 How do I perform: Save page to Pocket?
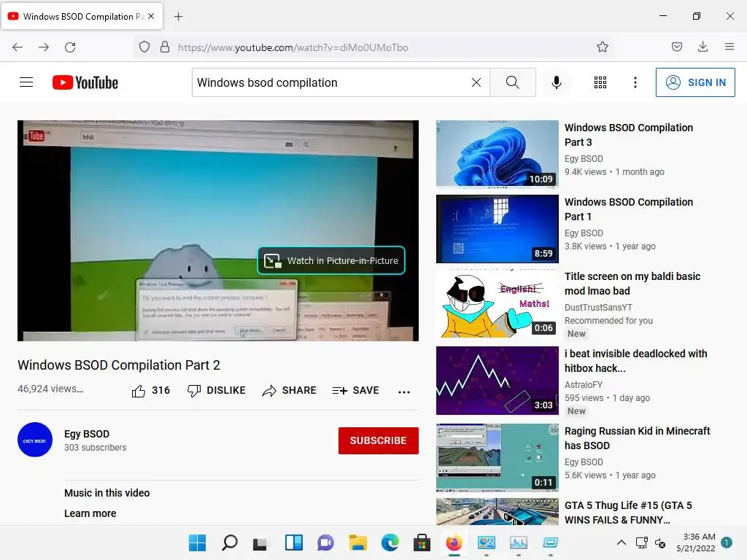click(676, 47)
